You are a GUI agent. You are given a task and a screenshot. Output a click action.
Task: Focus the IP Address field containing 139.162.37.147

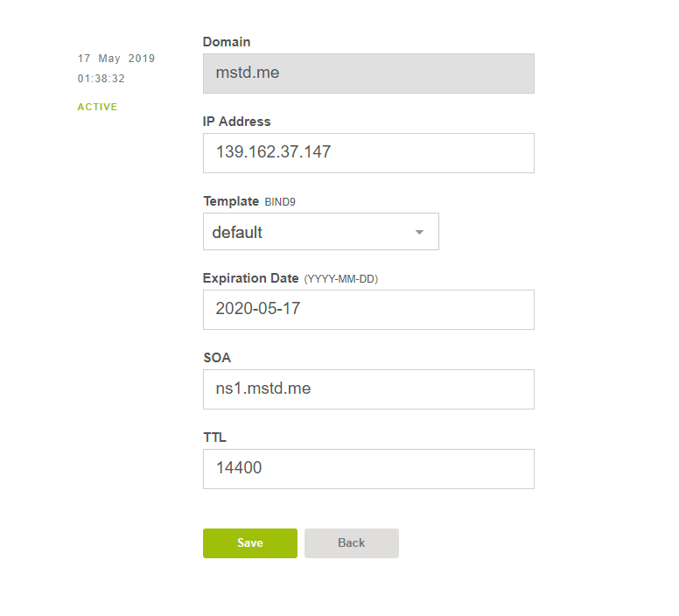point(368,153)
